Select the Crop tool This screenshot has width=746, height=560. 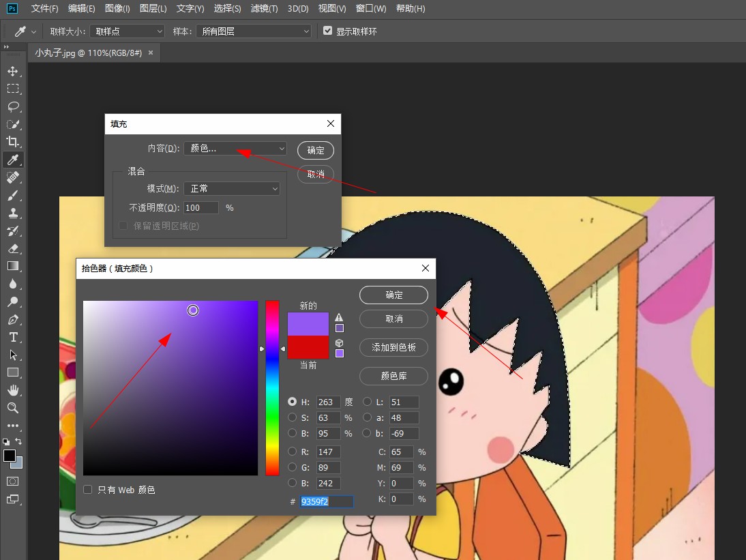tap(12, 142)
